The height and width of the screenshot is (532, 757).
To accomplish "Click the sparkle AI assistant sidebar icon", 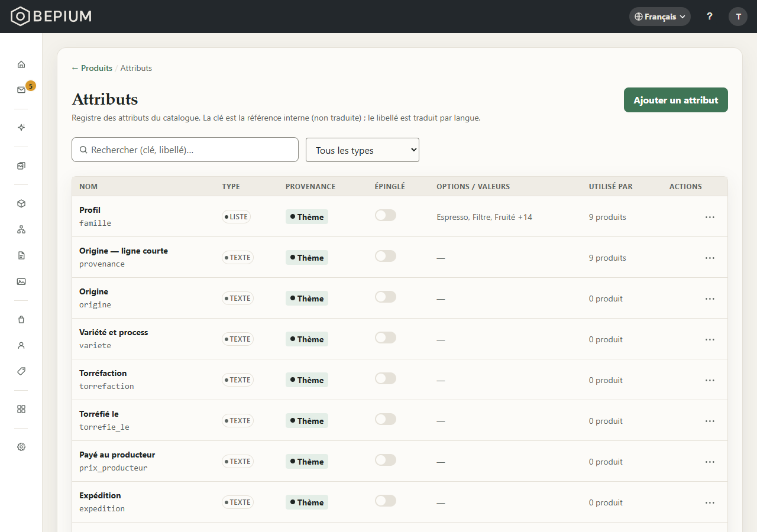I will click(21, 128).
